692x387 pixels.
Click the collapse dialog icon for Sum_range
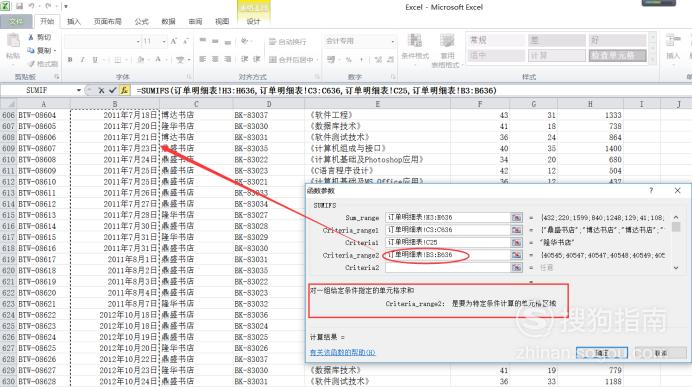(516, 217)
